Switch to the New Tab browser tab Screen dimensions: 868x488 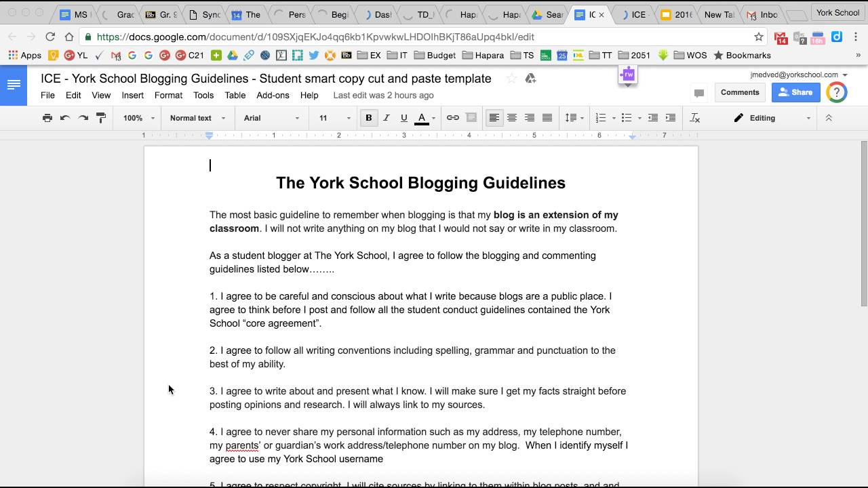(x=717, y=14)
